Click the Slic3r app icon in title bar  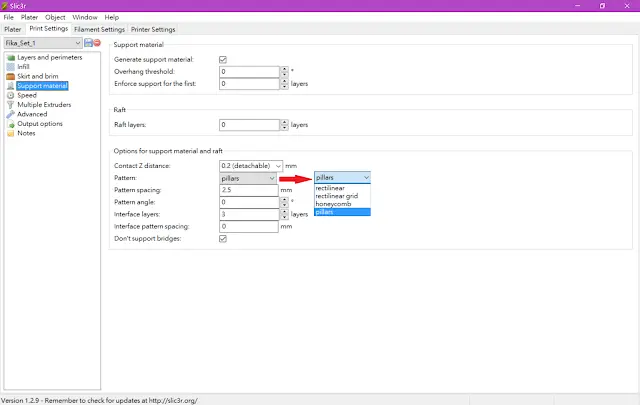tap(4, 6)
